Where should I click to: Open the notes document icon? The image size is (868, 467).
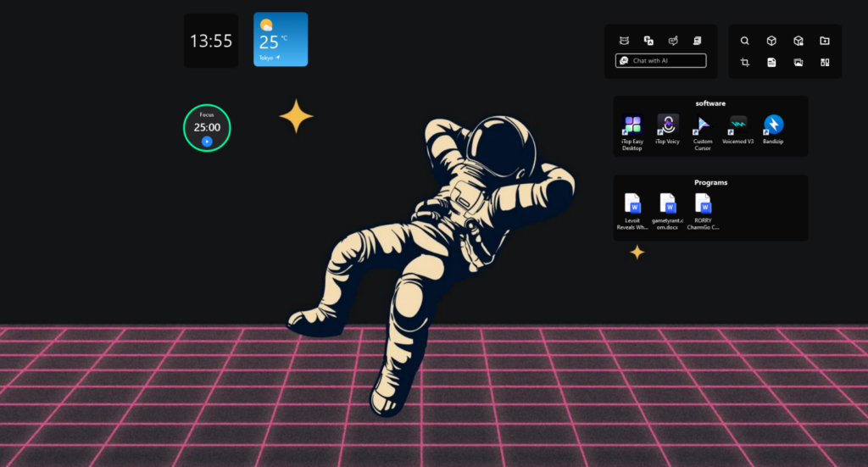coord(771,62)
